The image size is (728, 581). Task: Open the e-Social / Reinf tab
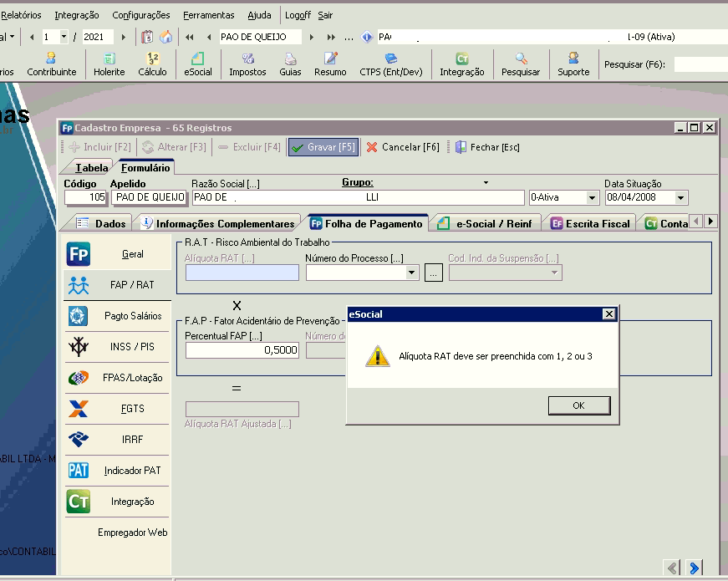click(x=486, y=223)
